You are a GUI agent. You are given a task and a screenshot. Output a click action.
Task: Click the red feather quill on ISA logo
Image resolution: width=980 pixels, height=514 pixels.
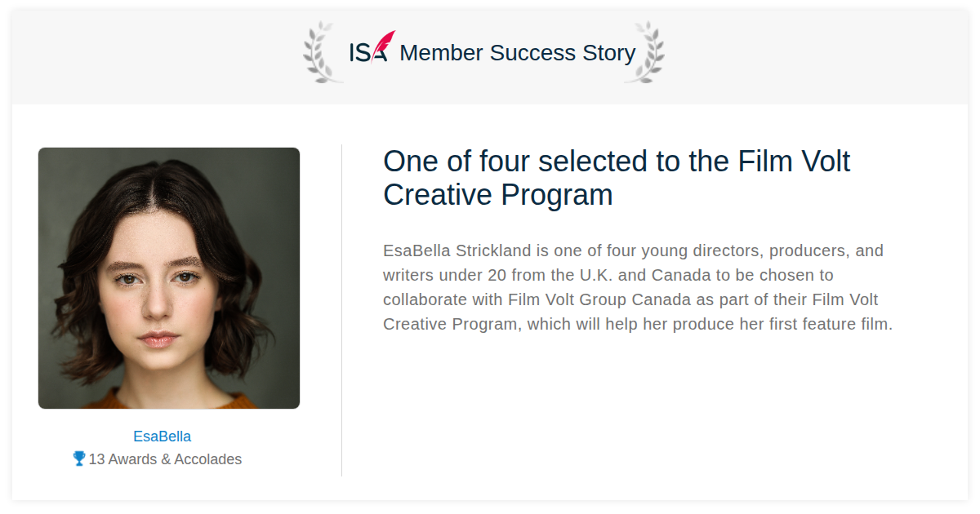384,44
